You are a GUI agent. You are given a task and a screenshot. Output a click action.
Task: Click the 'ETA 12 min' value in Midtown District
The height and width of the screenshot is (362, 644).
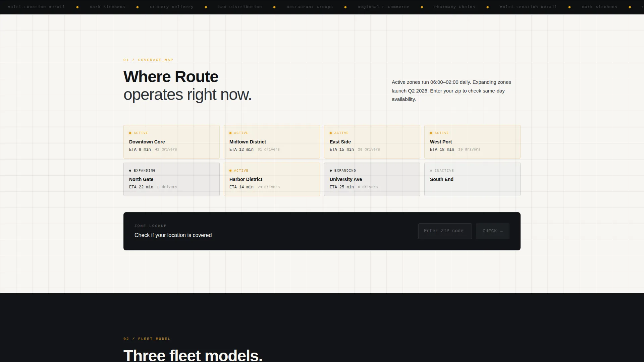point(241,149)
